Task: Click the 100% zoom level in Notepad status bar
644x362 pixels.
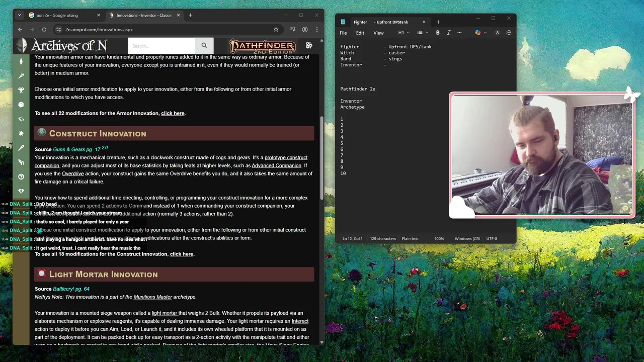Action: coord(439,239)
